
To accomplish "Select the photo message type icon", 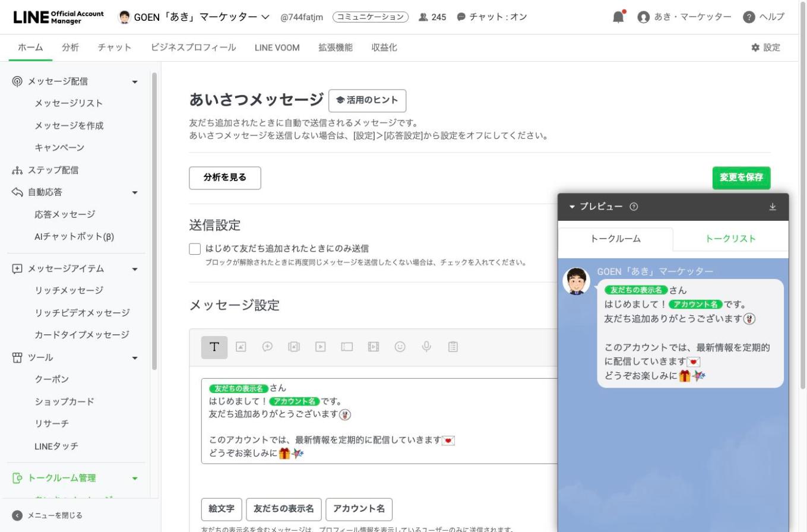I will tap(241, 347).
